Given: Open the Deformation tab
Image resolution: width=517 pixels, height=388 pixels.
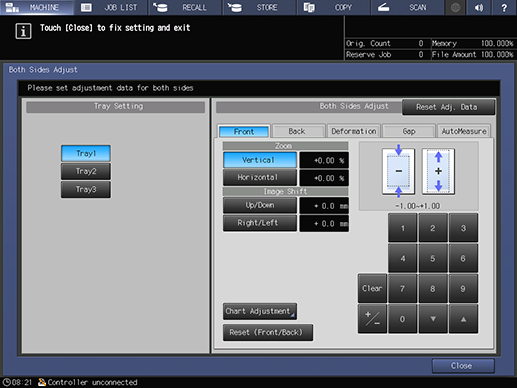Looking at the screenshot, I should coord(354,131).
